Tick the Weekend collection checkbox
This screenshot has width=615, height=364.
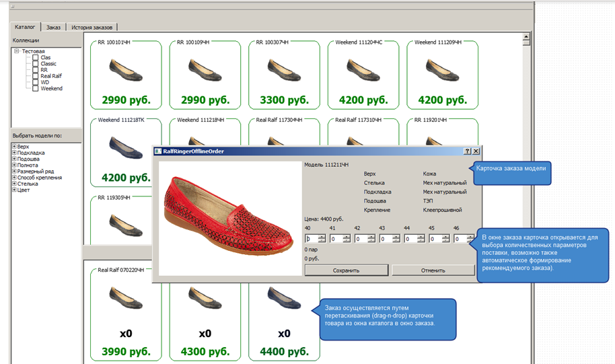click(x=35, y=88)
